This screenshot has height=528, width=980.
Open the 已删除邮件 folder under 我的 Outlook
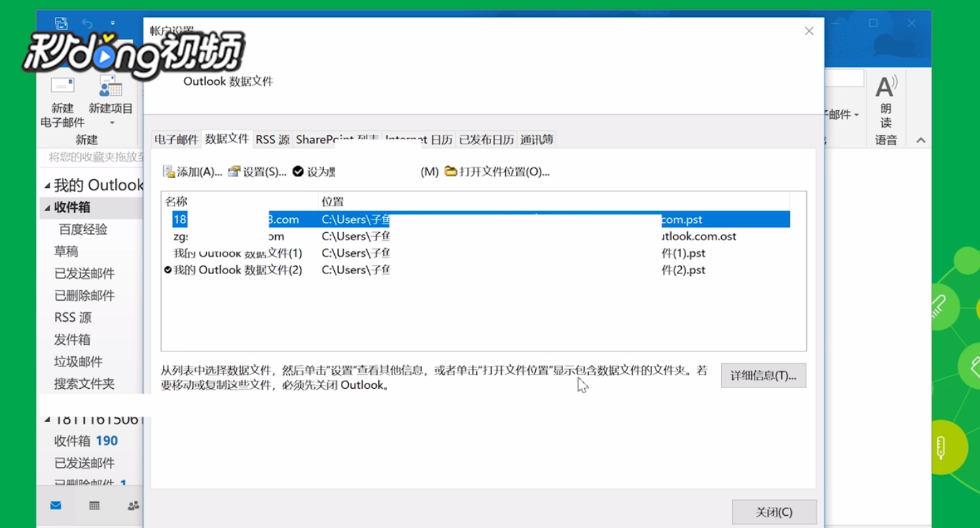pos(84,295)
